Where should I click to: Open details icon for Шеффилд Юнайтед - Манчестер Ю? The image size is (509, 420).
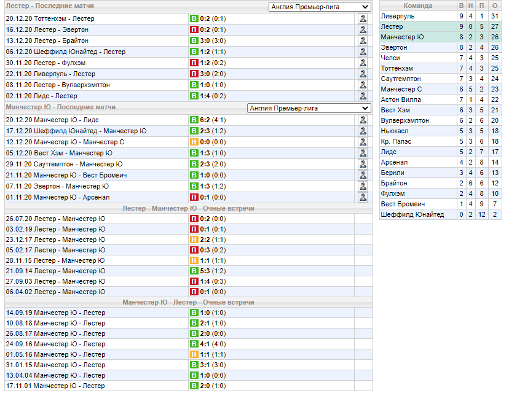pos(363,131)
